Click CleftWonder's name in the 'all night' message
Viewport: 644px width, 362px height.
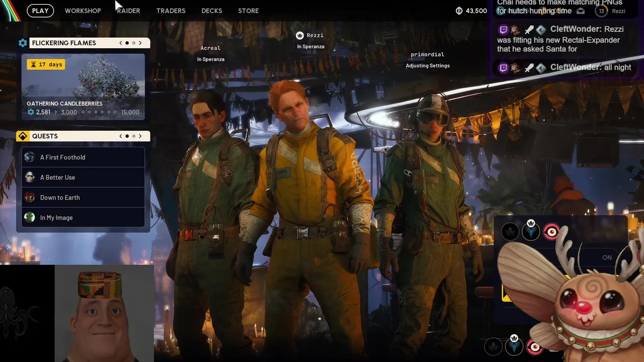[x=576, y=67]
